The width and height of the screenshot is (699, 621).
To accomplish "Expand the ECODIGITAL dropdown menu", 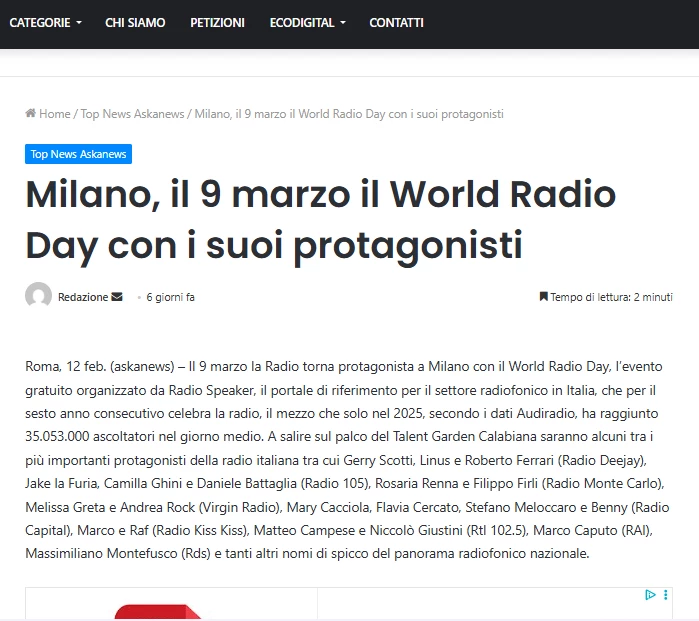I will pos(307,22).
